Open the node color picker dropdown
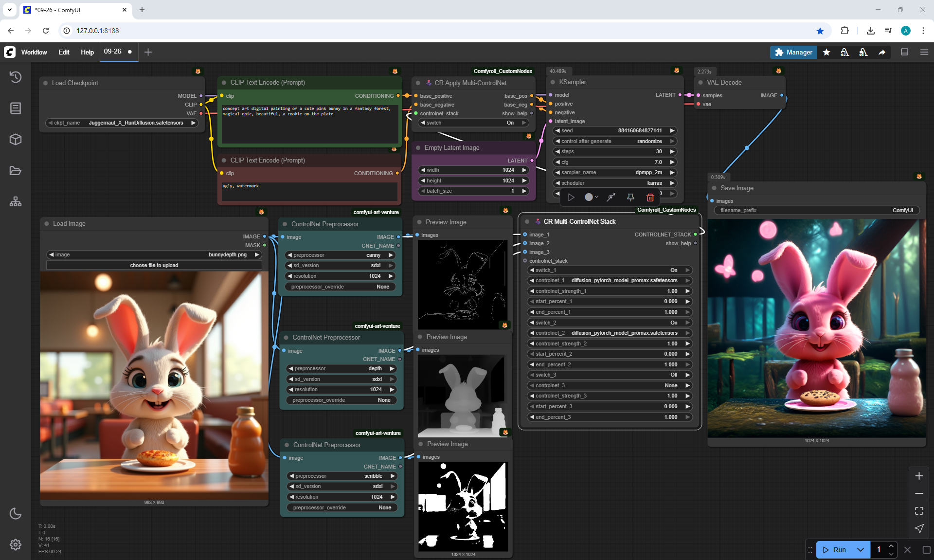Image resolution: width=934 pixels, height=560 pixels. coord(591,197)
